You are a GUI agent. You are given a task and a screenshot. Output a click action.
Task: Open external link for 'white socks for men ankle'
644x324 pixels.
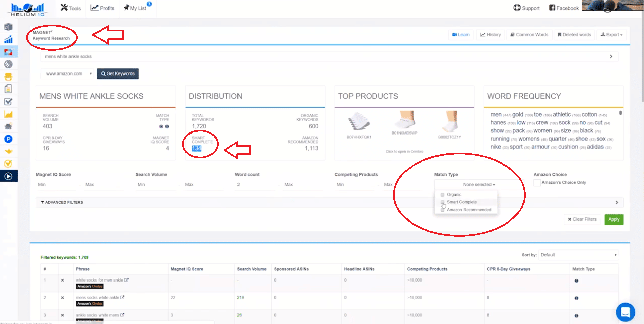click(x=127, y=280)
